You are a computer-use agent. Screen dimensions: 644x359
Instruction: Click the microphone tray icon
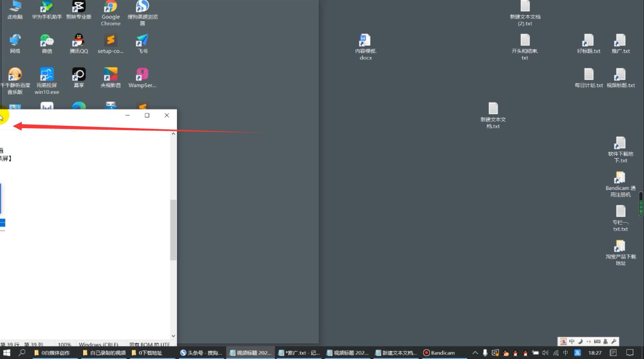485,353
